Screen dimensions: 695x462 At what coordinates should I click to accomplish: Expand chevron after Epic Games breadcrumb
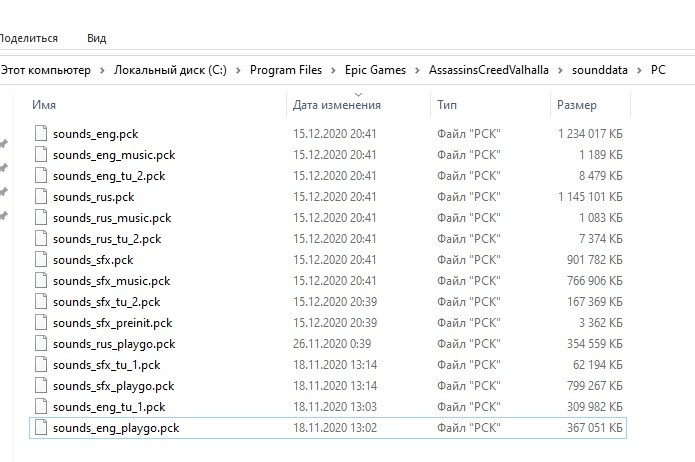coord(417,70)
